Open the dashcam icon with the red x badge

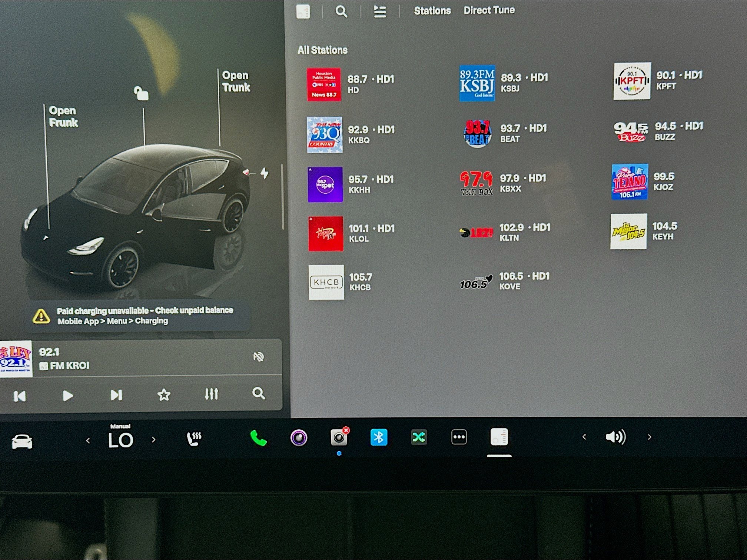(x=339, y=437)
